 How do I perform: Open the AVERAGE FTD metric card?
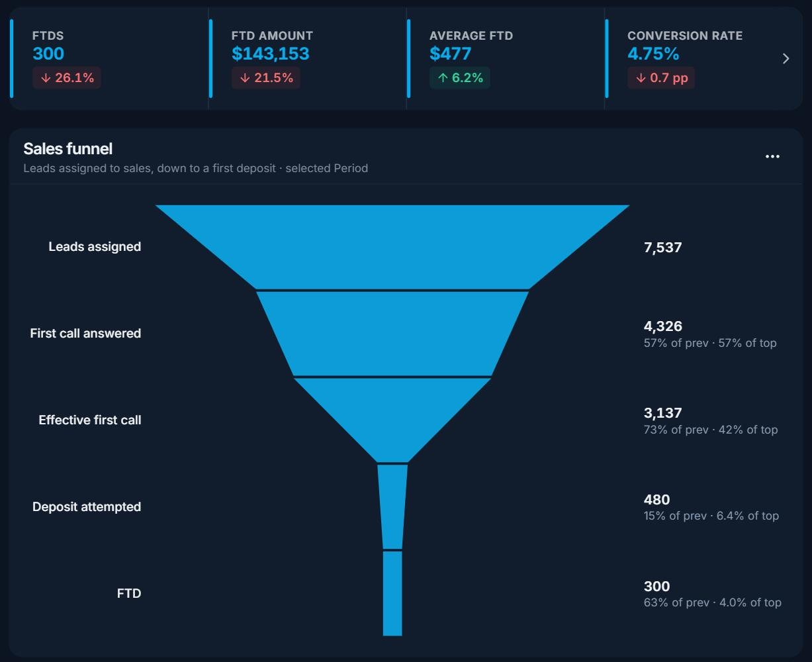pos(506,59)
